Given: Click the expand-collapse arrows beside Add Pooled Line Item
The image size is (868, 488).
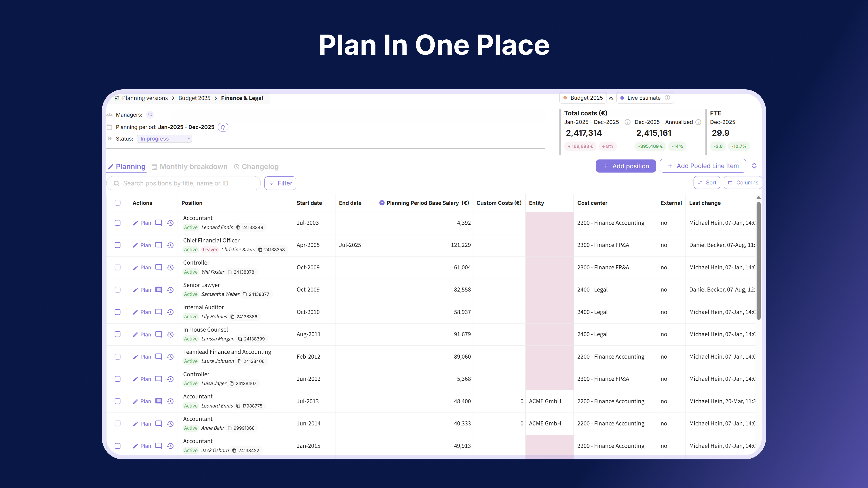Looking at the screenshot, I should 754,166.
